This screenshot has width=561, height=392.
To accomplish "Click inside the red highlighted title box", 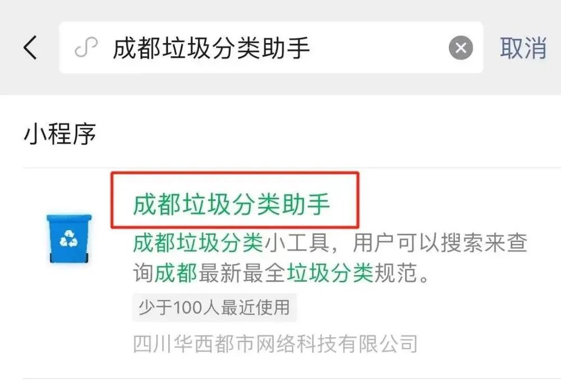I will click(234, 200).
